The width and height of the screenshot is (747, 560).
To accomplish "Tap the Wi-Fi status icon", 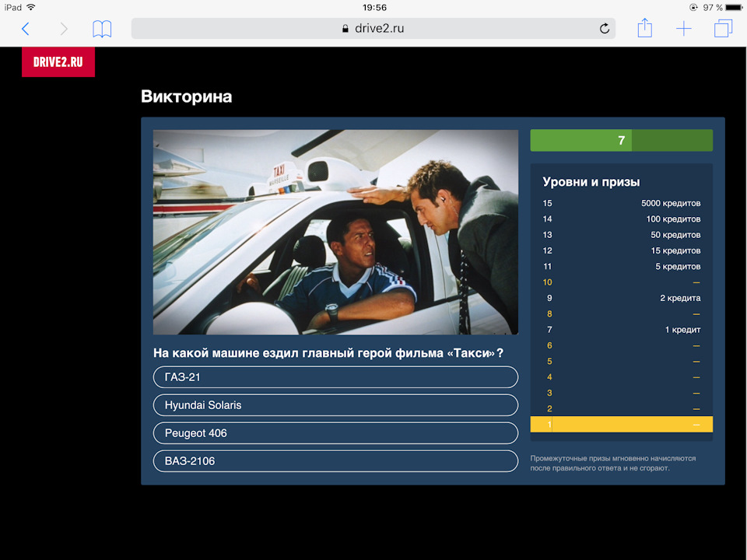I will click(31, 7).
